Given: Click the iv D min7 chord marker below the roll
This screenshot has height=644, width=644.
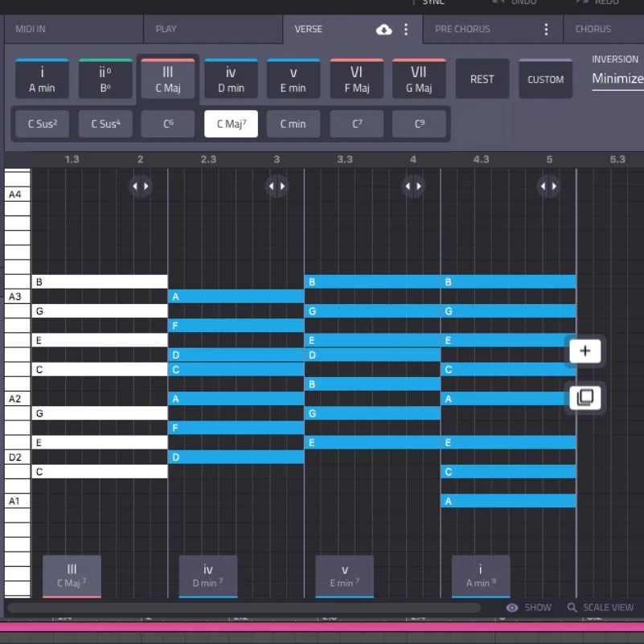Looking at the screenshot, I should [208, 576].
